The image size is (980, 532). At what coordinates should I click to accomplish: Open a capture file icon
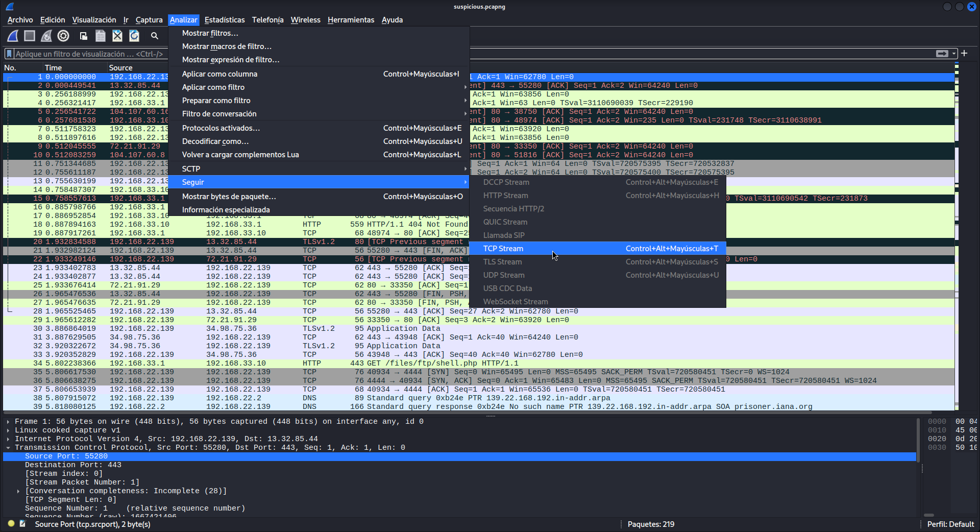click(x=83, y=36)
